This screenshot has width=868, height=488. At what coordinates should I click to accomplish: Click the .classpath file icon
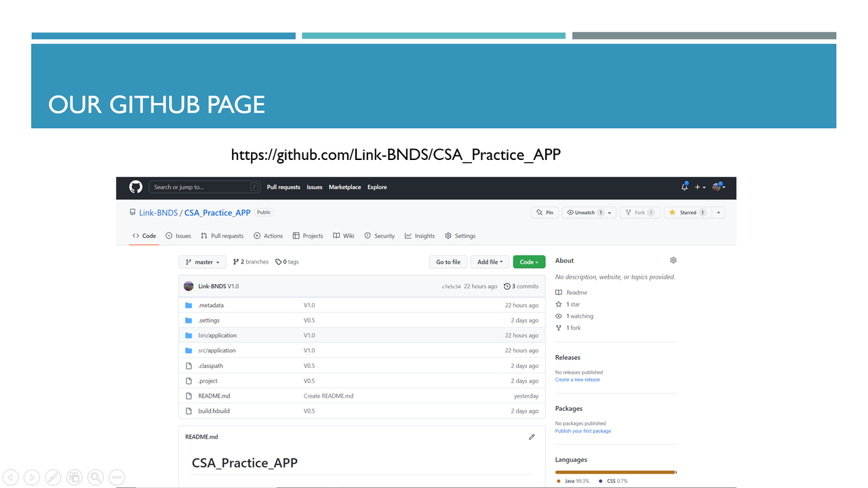189,366
